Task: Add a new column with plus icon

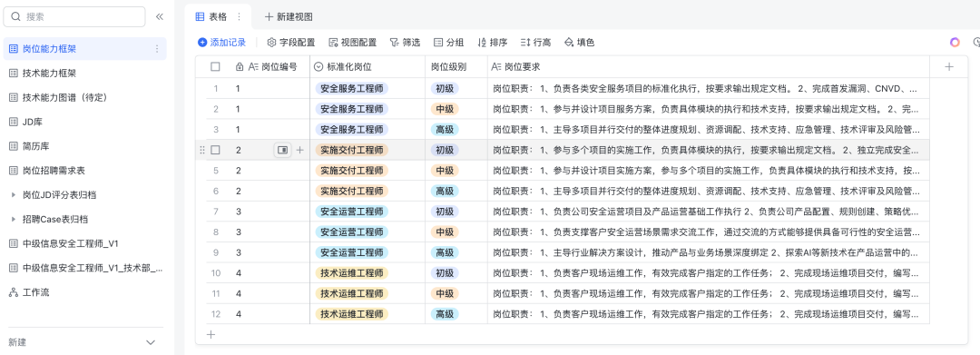Action: pyautogui.click(x=949, y=66)
